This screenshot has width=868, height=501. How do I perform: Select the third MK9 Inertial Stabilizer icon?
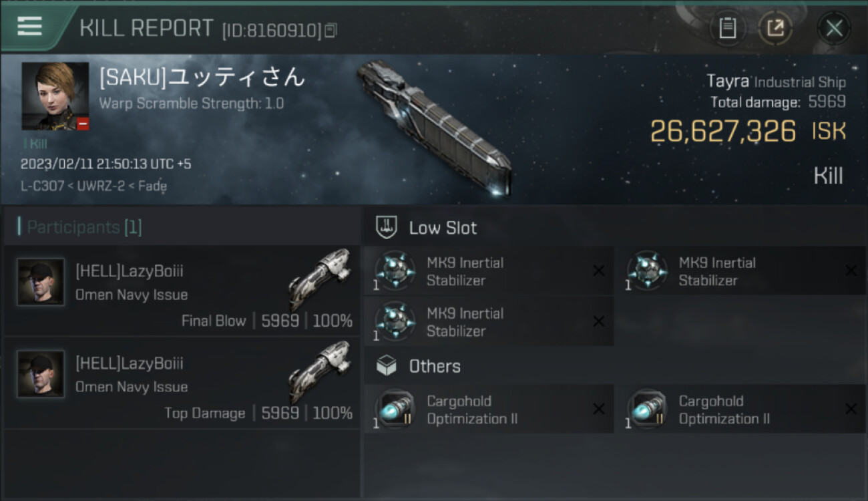click(395, 321)
